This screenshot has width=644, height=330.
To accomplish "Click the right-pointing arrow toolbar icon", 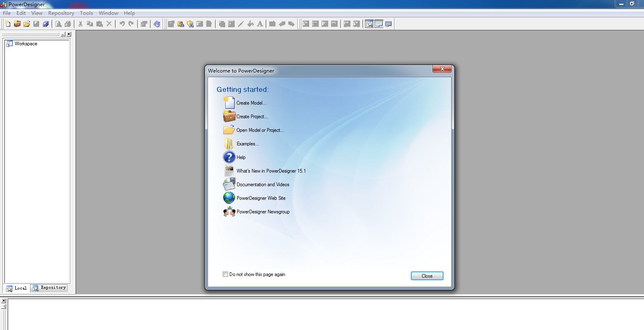I will [x=292, y=24].
